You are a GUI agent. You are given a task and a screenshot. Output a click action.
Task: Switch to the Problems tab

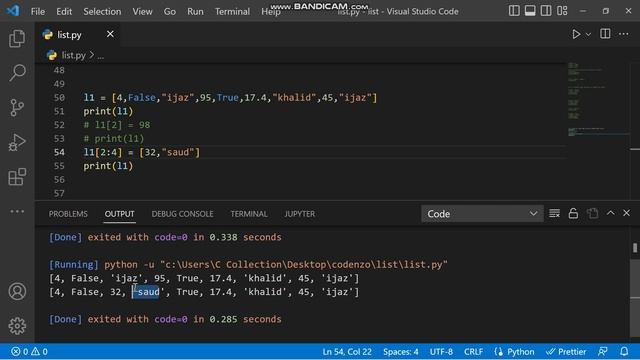[68, 214]
